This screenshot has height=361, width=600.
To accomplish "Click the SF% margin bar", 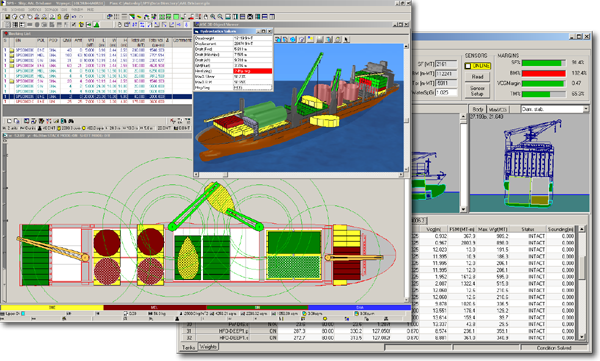I will point(544,63).
